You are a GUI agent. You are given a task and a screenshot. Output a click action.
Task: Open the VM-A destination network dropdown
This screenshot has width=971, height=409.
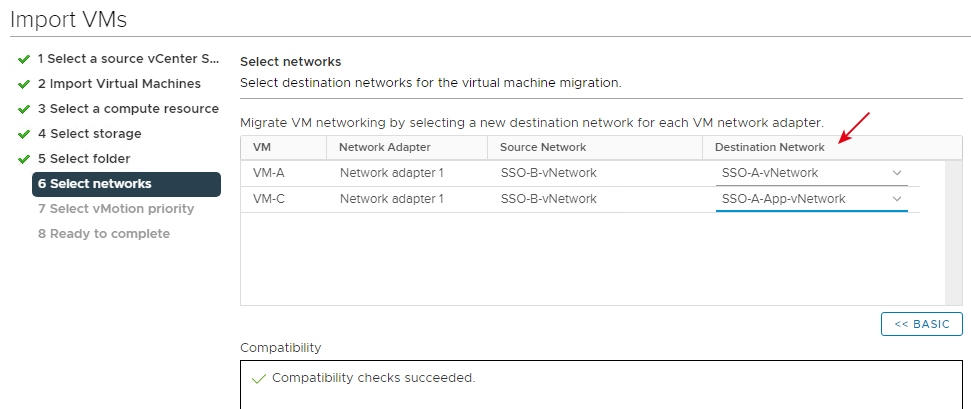(x=811, y=173)
